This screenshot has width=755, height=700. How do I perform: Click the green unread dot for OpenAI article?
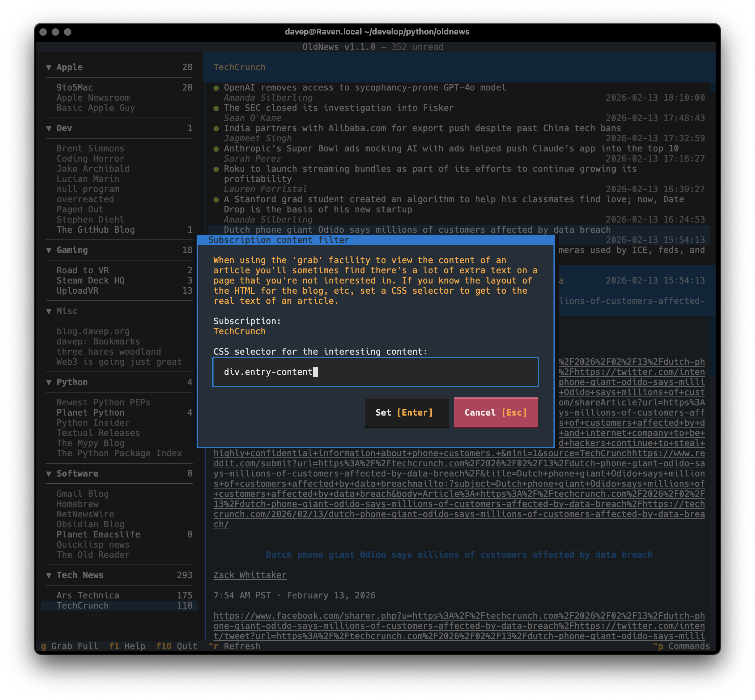216,88
